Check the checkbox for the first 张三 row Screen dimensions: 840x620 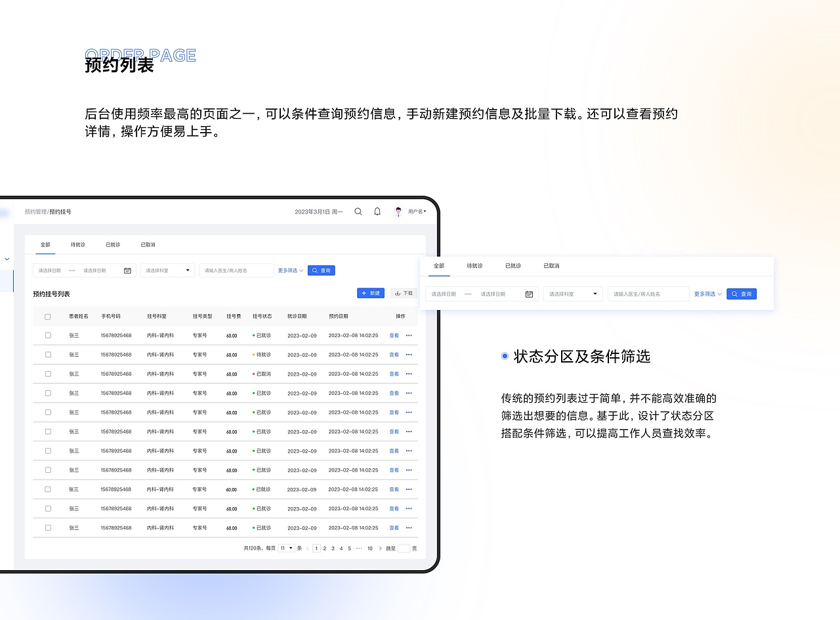(48, 335)
